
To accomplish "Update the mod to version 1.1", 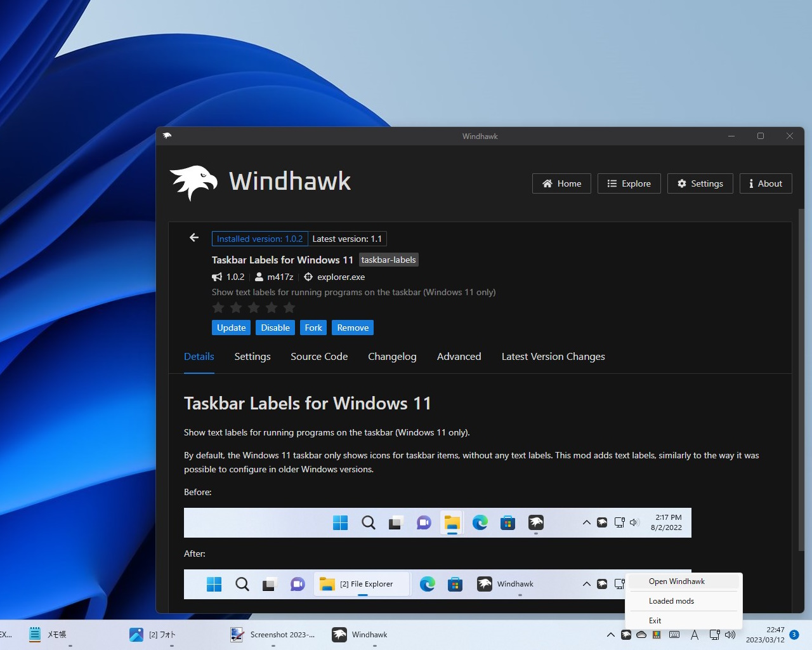I will pyautogui.click(x=231, y=328).
